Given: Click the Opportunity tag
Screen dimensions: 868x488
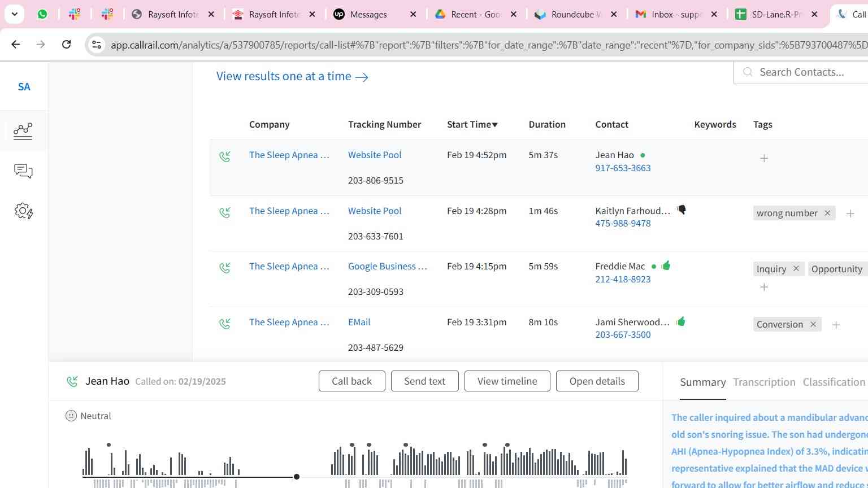Looking at the screenshot, I should [837, 269].
